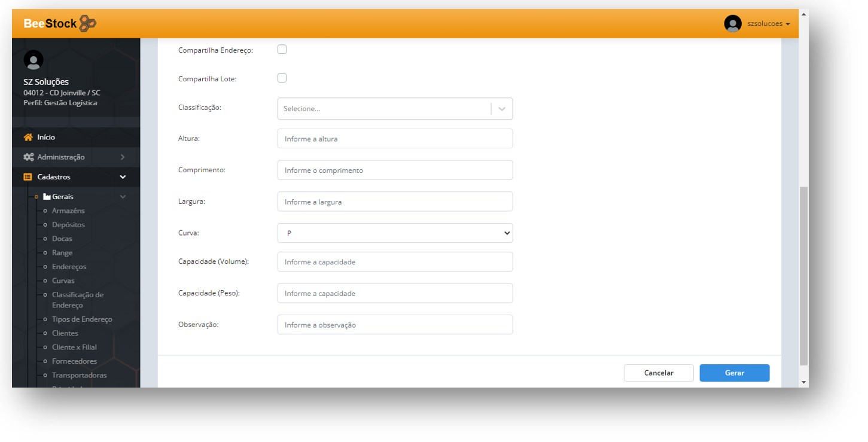Click the Cancelar button
This screenshot has width=868, height=442.
point(658,373)
